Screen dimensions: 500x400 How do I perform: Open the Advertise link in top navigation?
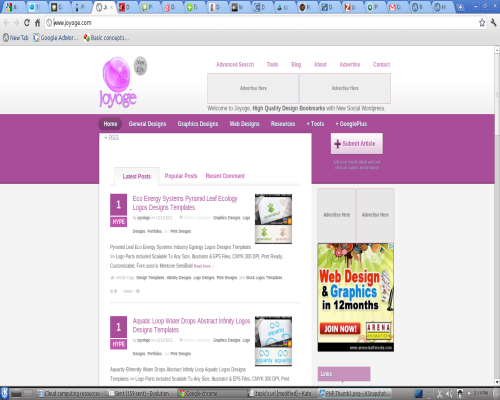tap(350, 64)
